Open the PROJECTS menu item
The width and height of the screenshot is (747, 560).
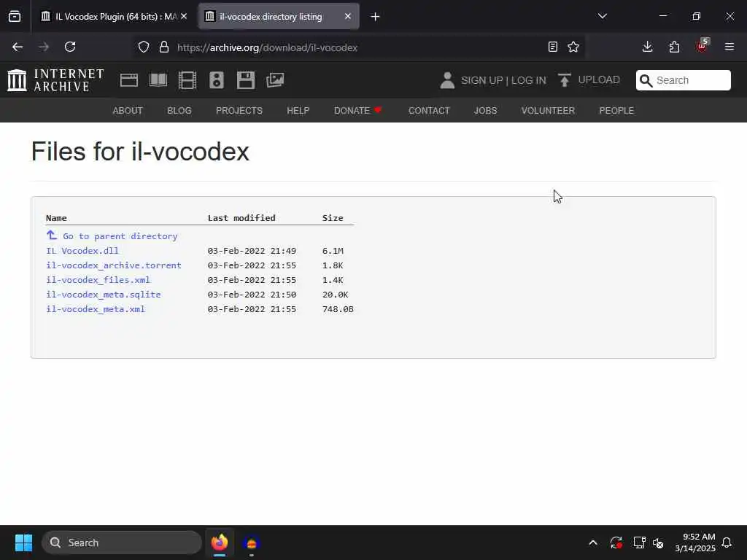coord(239,111)
